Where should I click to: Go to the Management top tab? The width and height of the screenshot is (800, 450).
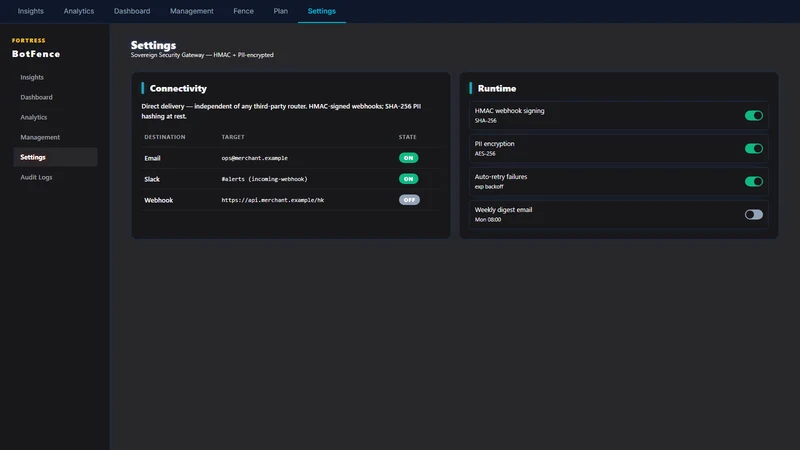[191, 11]
